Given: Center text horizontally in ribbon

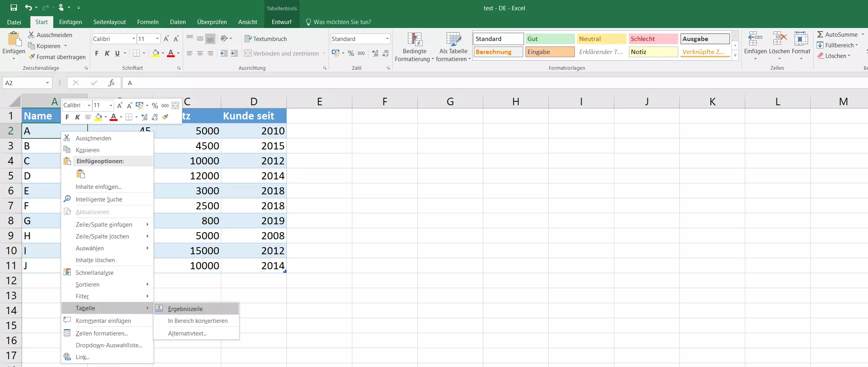Looking at the screenshot, I should click(x=200, y=53).
